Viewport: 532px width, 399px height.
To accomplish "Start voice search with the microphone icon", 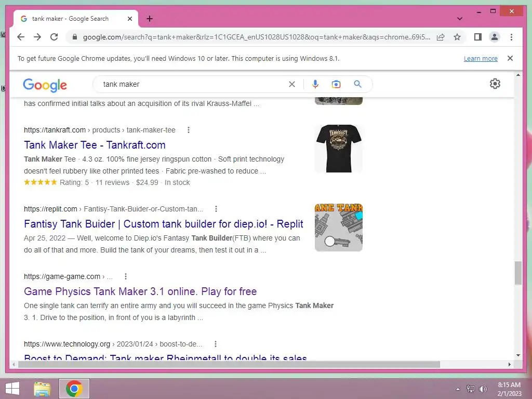I will (315, 84).
